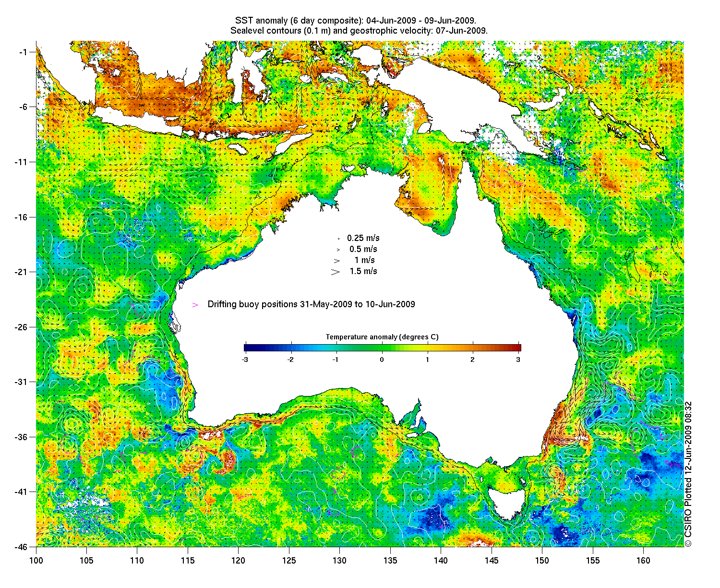Click longitude axis label '130'
Screen dimensions: 720x588
tap(340, 561)
